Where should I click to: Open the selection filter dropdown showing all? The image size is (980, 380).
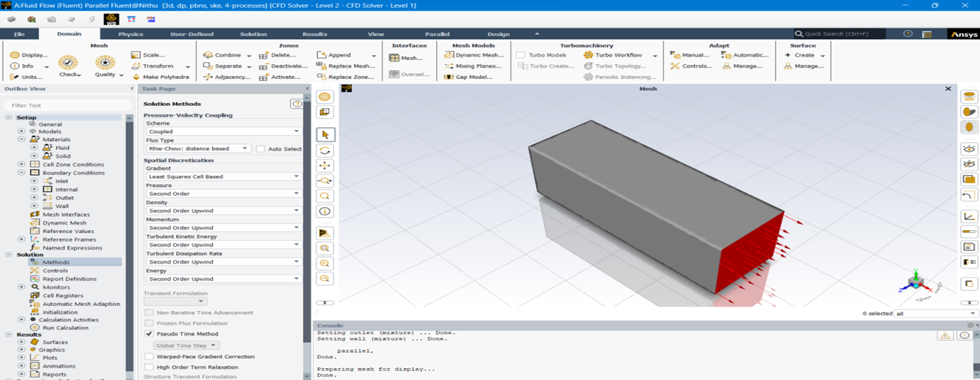click(936, 314)
